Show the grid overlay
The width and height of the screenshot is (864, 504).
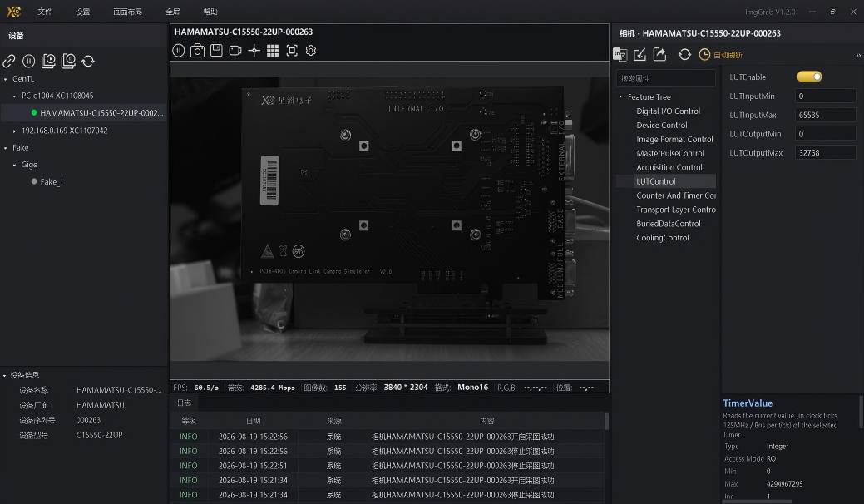(273, 51)
